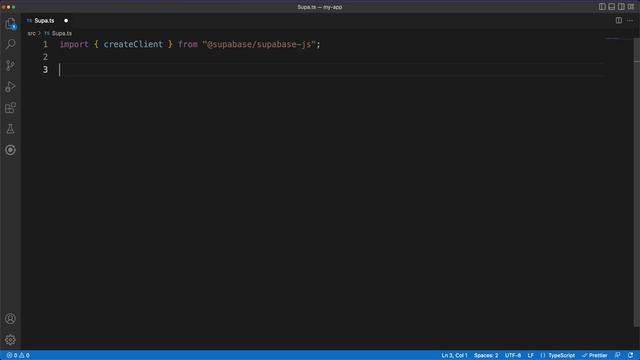Open the Accounts menu icon
640x360 pixels.
tap(11, 319)
